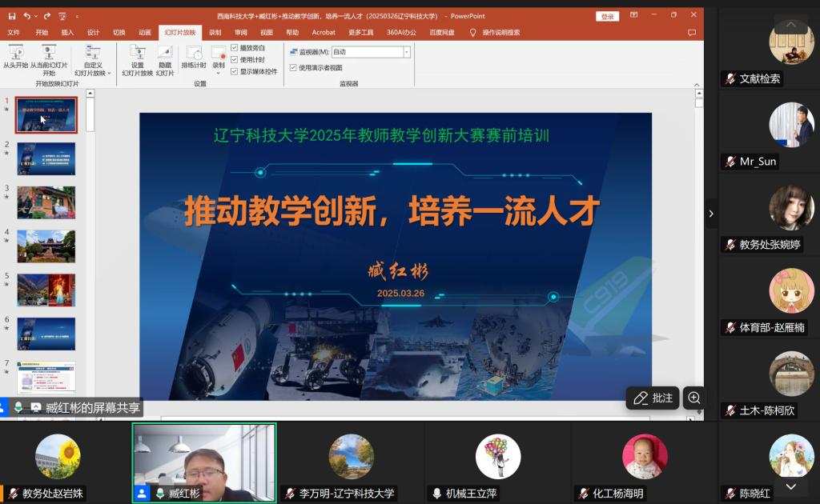Click the login (登录) button

[x=607, y=16]
